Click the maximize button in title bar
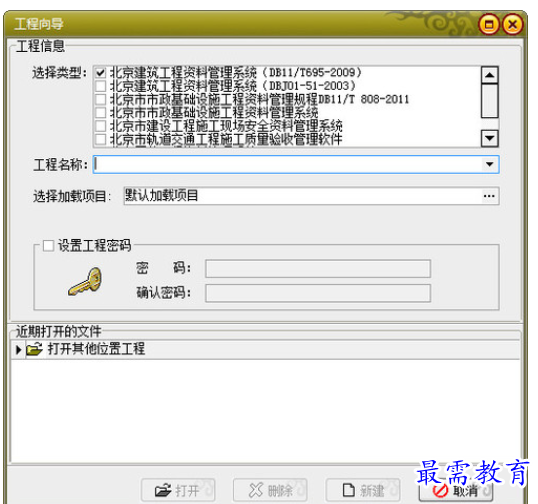538x504 pixels. [489, 24]
